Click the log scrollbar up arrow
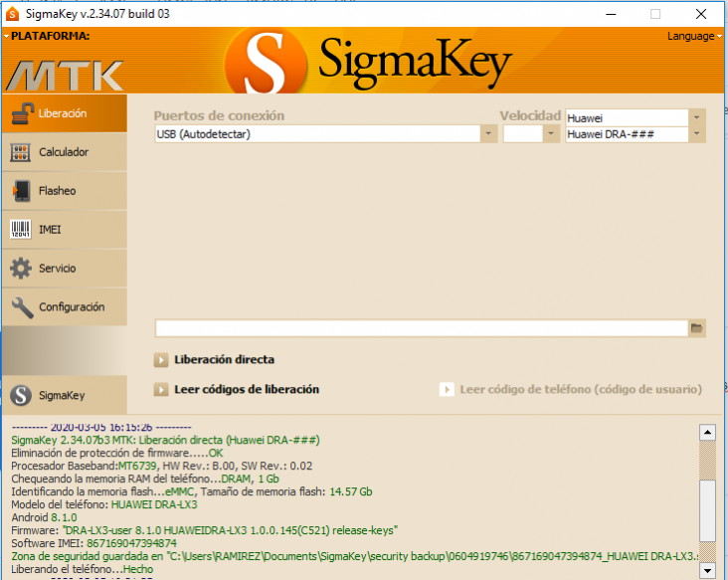The height and width of the screenshot is (580, 728). (x=707, y=433)
